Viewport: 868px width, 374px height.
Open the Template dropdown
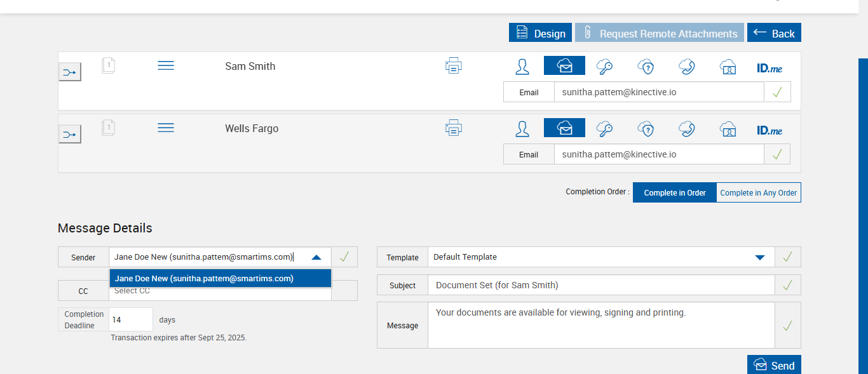click(759, 257)
